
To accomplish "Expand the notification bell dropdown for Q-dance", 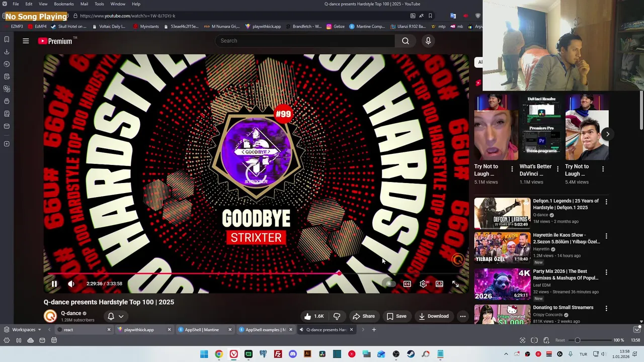I will [x=115, y=316].
